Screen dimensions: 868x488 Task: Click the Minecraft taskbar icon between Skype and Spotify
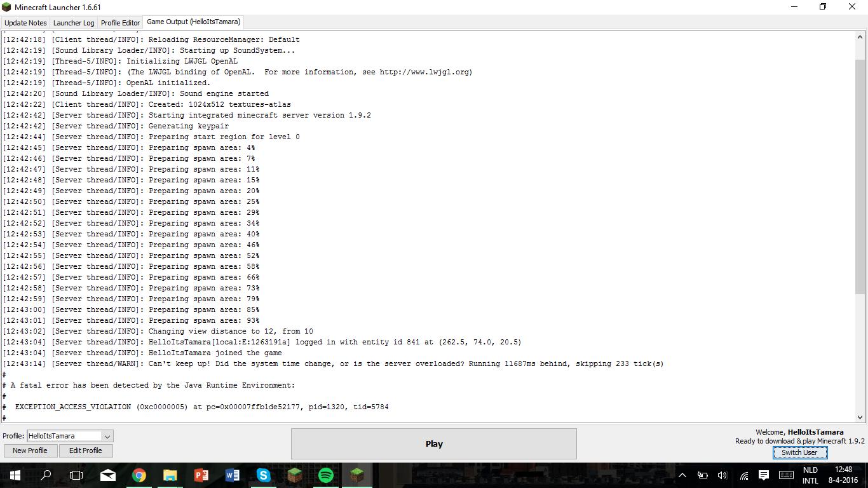tap(295, 475)
